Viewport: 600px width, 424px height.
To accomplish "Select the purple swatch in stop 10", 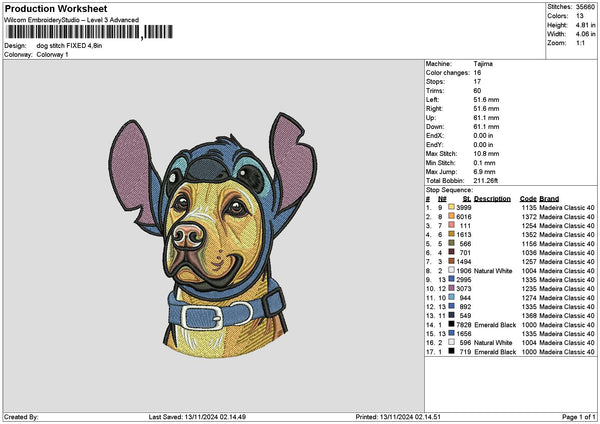I will [451, 289].
